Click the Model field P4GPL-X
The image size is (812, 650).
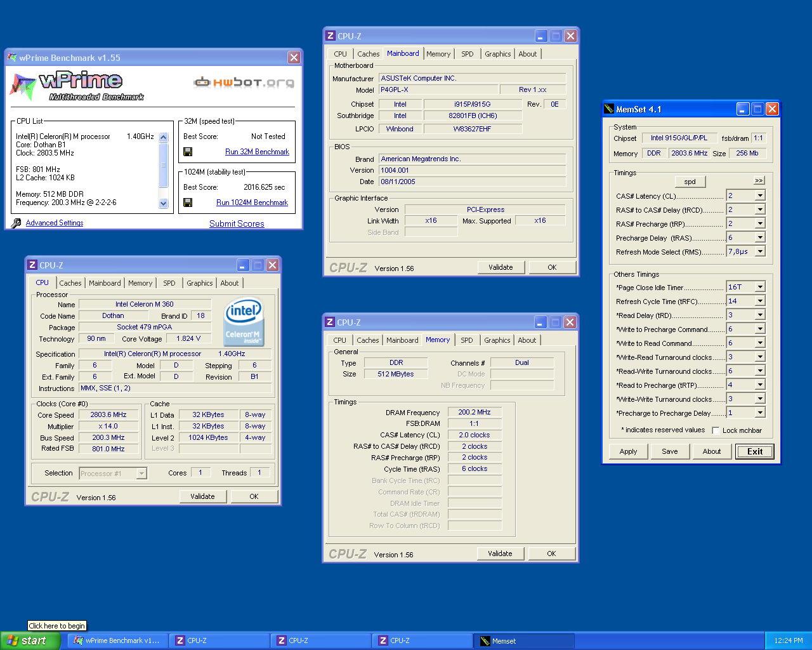point(438,90)
